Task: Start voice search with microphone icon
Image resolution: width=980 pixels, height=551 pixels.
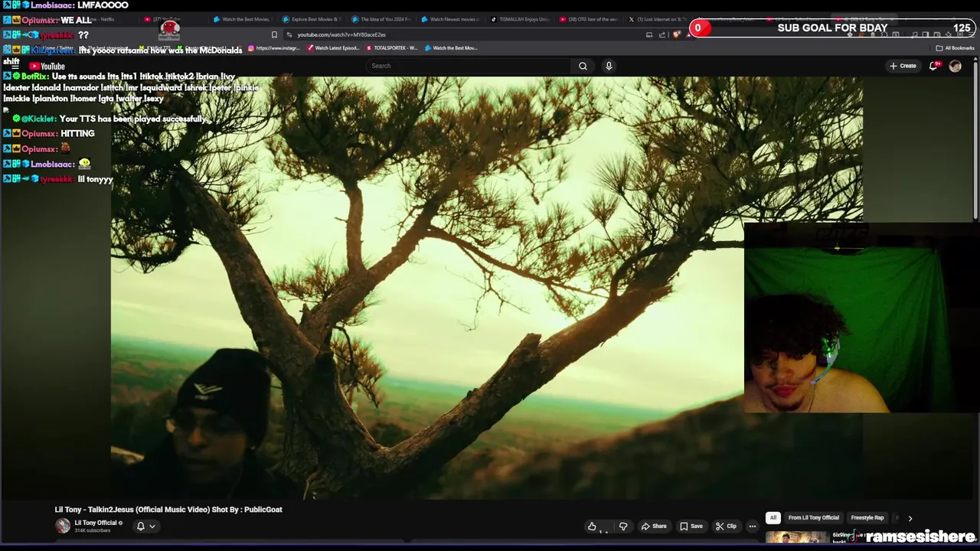Action: pos(609,66)
